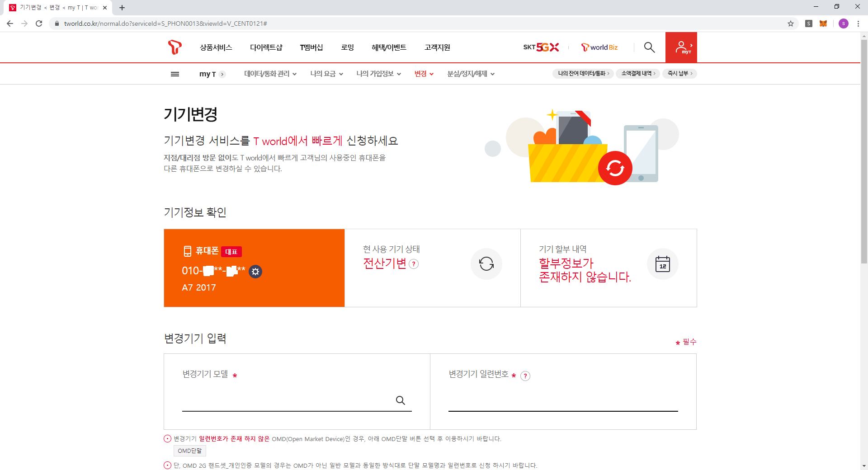
Task: View site info via the lock icon
Action: (x=57, y=23)
